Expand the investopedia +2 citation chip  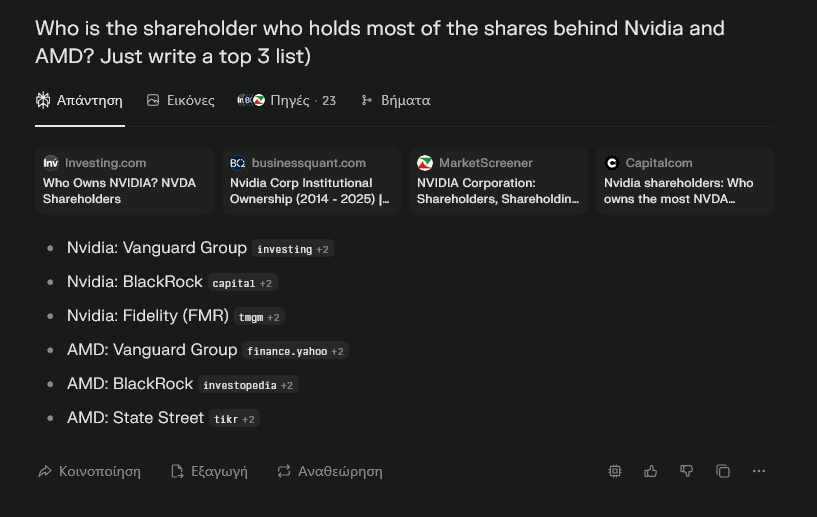click(248, 385)
